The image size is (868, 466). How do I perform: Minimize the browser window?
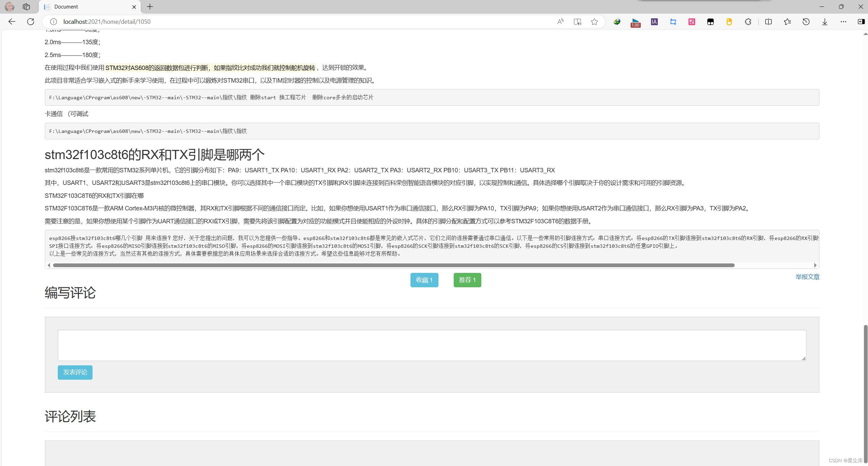(x=822, y=6)
